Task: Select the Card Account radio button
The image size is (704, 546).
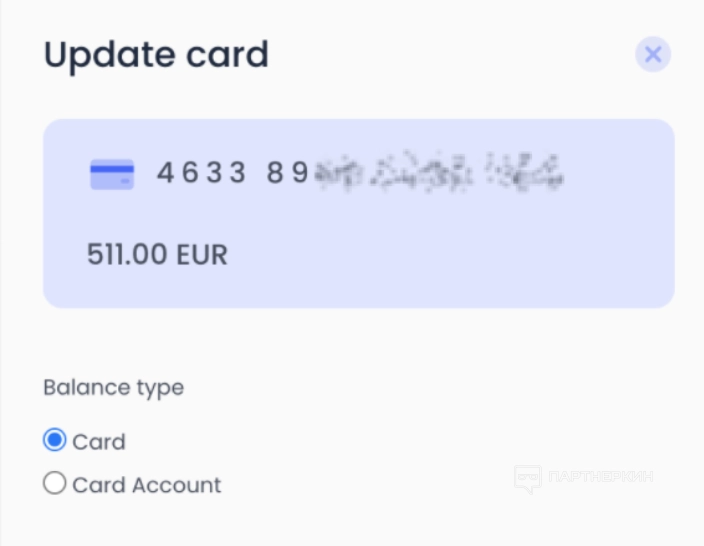Action: coord(55,484)
